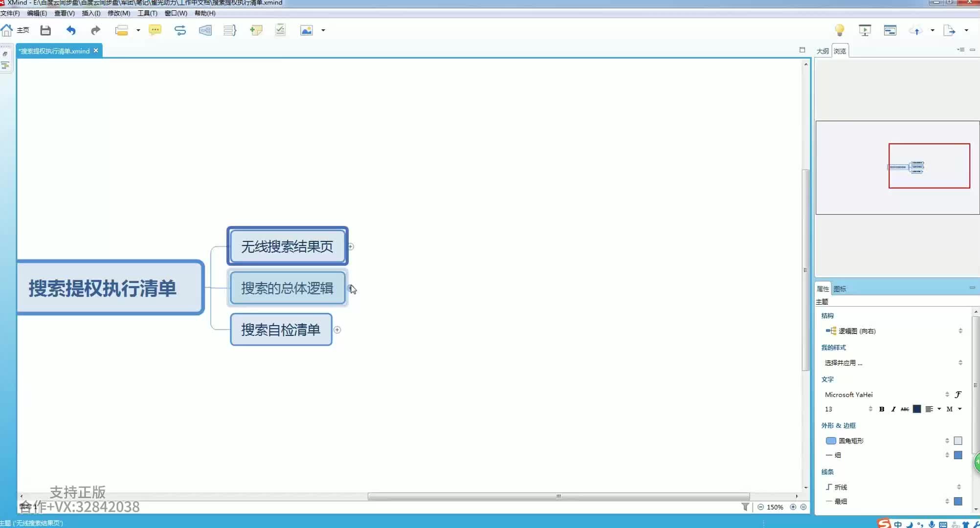Open the task info checklist icon
The height and width of the screenshot is (528, 980).
point(280,30)
